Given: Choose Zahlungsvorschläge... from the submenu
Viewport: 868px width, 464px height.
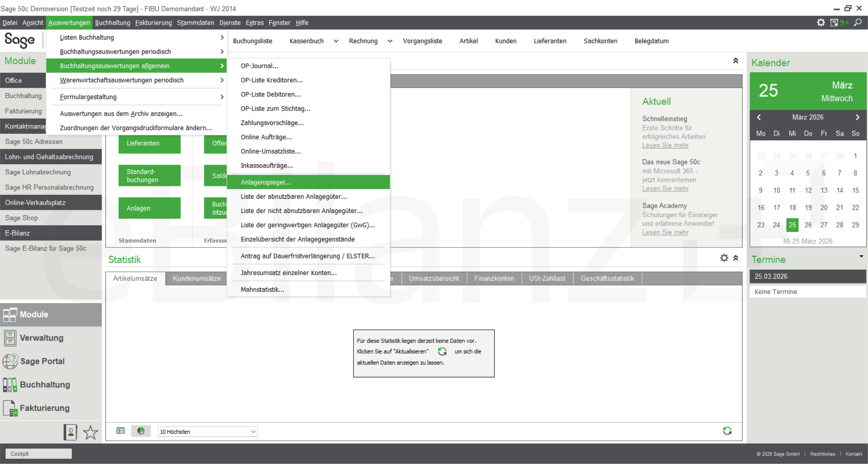Looking at the screenshot, I should [308, 123].
